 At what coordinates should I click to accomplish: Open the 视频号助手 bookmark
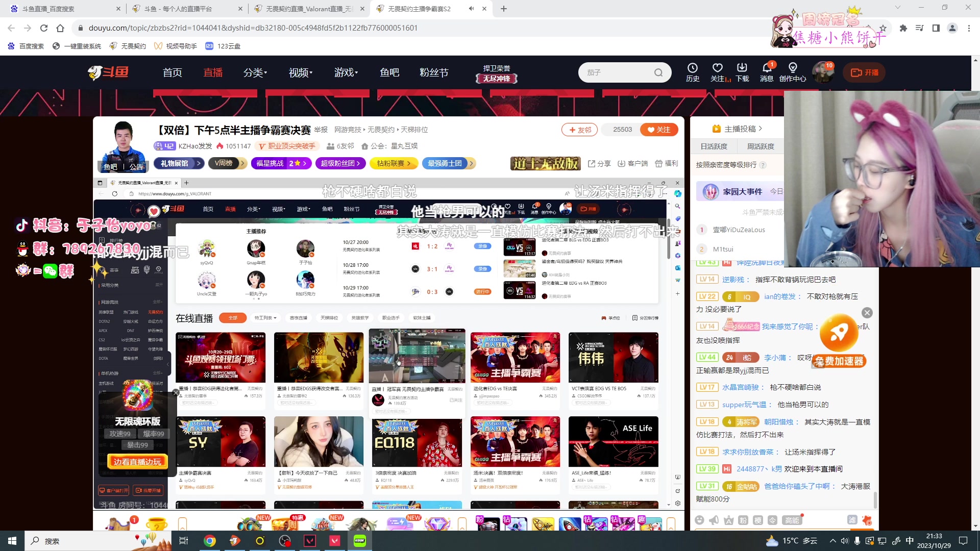[x=176, y=46]
